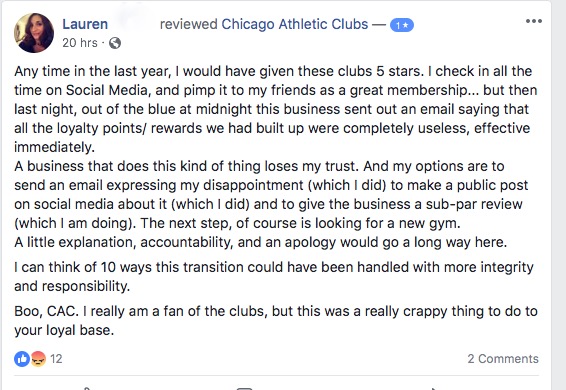Open Lauren's profile via her name
566x390 pixels.
pyautogui.click(x=85, y=24)
